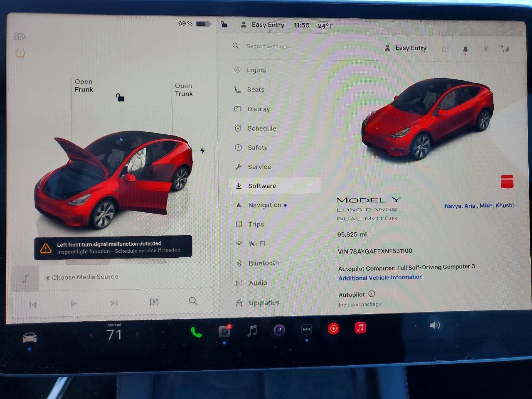Tap the turn signal malfunction alert

(113, 248)
